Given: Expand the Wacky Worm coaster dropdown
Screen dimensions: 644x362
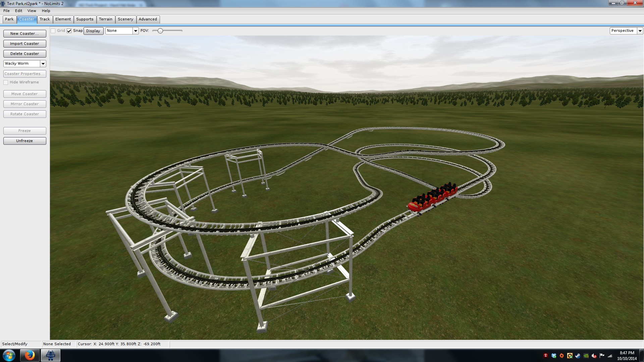Looking at the screenshot, I should pyautogui.click(x=43, y=64).
